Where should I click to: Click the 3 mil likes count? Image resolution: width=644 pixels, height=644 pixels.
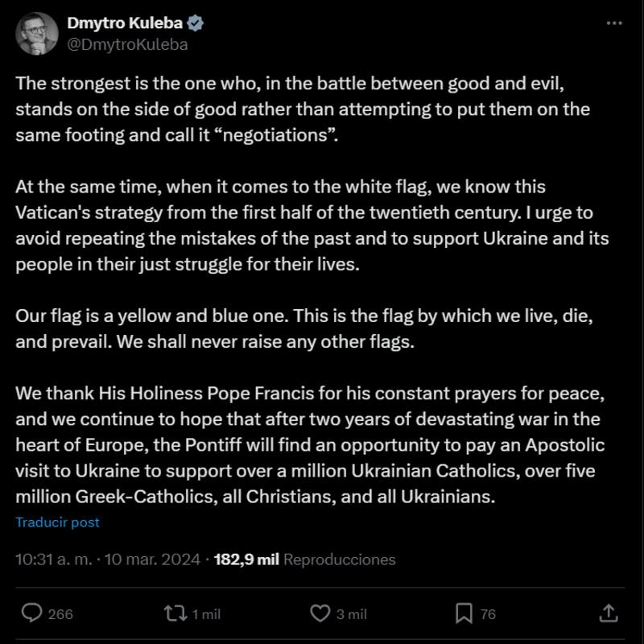pyautogui.click(x=352, y=614)
